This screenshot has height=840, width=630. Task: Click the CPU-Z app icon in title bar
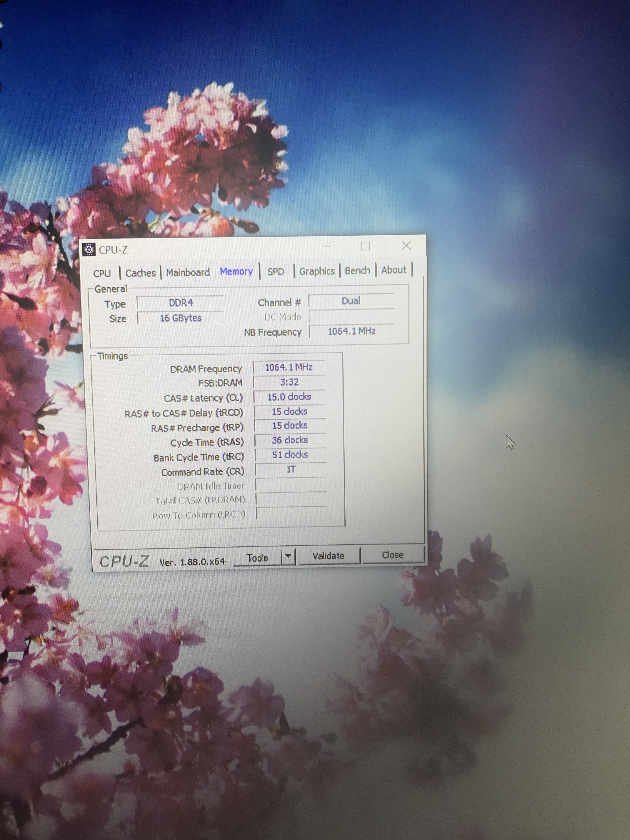tap(89, 250)
